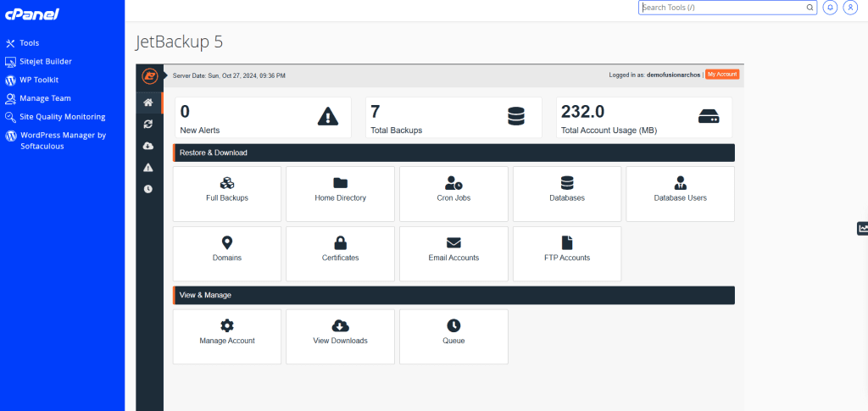Screen dimensions: 868x411
Task: Open Tools in cPanel sidebar
Action: (x=30, y=42)
